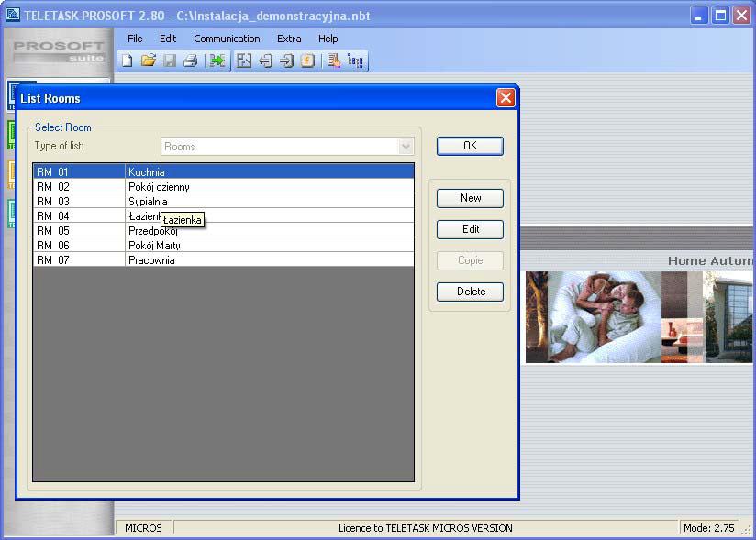Select row RM 01 Kuchnia
This screenshot has height=540, width=756.
click(x=223, y=171)
